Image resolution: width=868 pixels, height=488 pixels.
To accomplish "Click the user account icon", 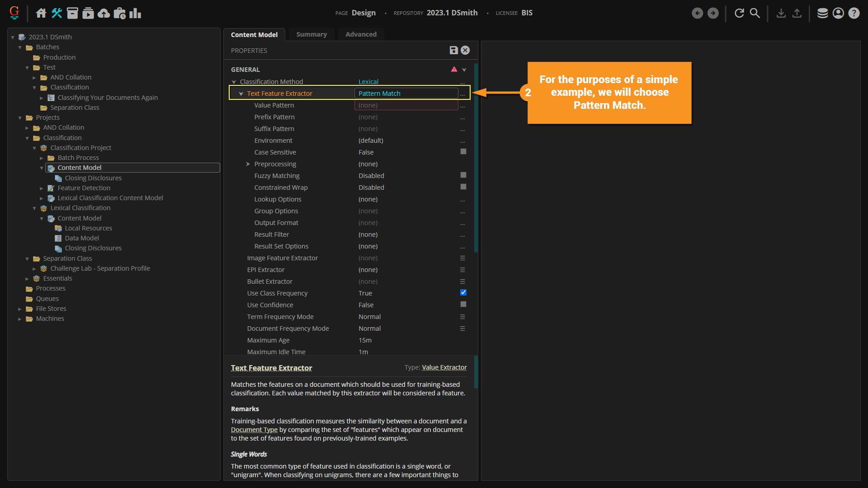I will (838, 13).
